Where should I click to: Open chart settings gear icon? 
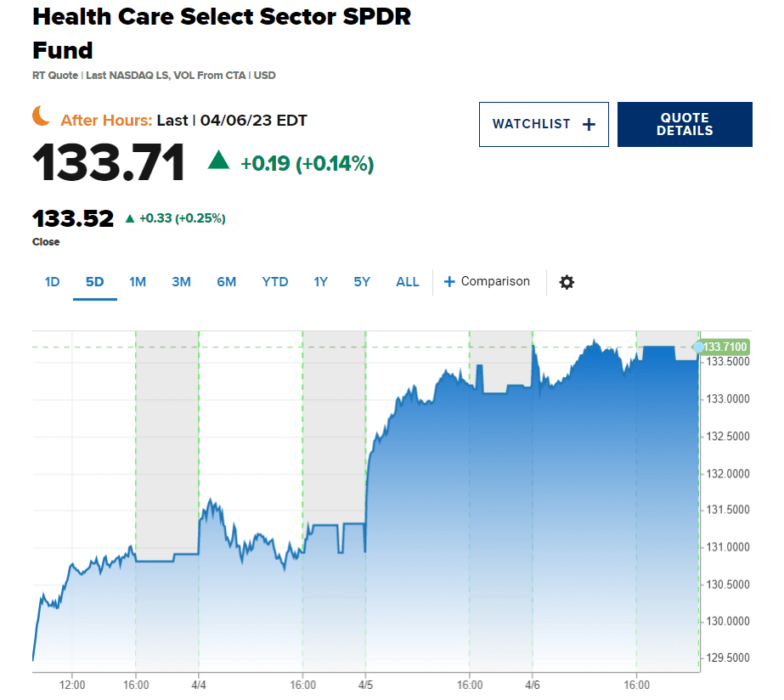click(567, 282)
